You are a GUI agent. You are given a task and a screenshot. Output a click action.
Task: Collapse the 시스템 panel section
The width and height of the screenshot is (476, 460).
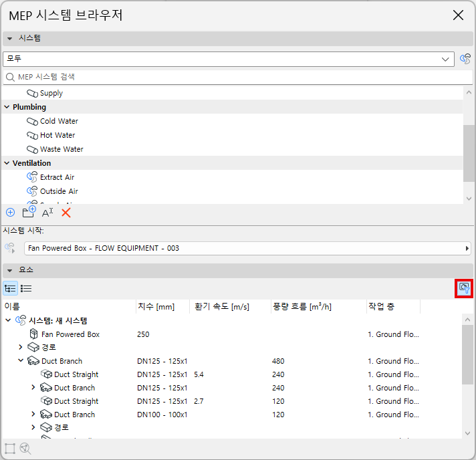10,39
